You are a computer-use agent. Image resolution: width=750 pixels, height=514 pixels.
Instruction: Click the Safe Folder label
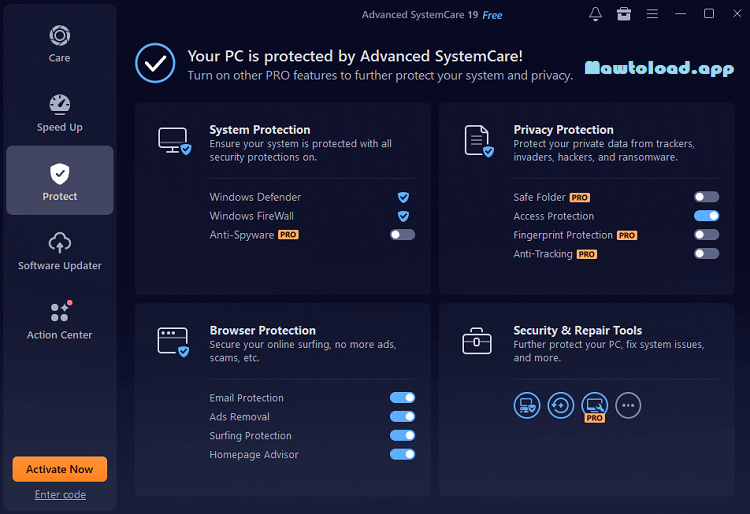[540, 197]
